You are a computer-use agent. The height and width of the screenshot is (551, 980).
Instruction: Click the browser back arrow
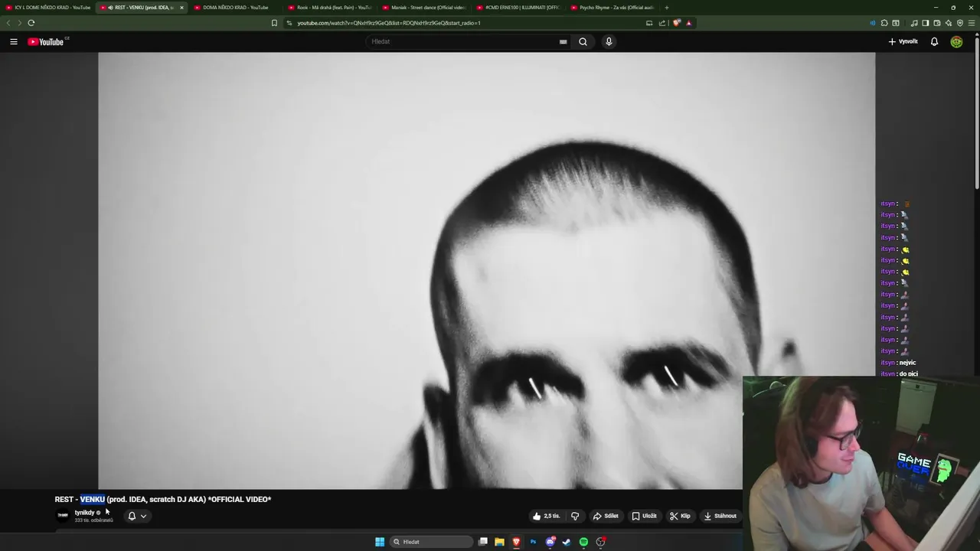point(8,23)
